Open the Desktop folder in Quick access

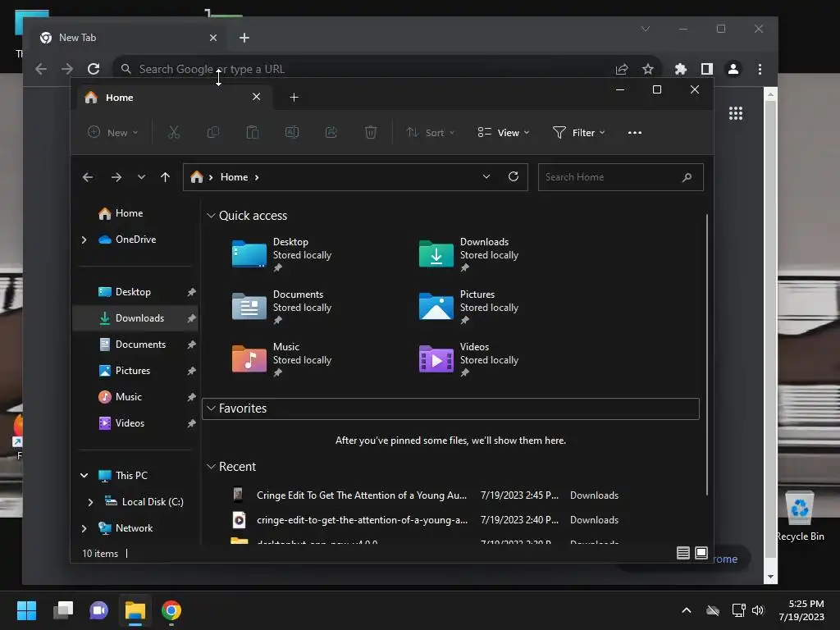(x=282, y=254)
